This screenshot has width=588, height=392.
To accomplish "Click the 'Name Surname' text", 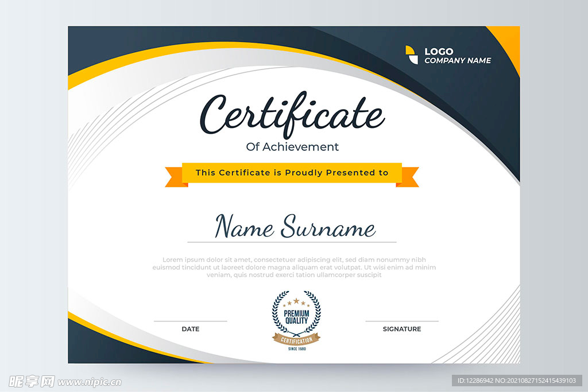I will [295, 226].
